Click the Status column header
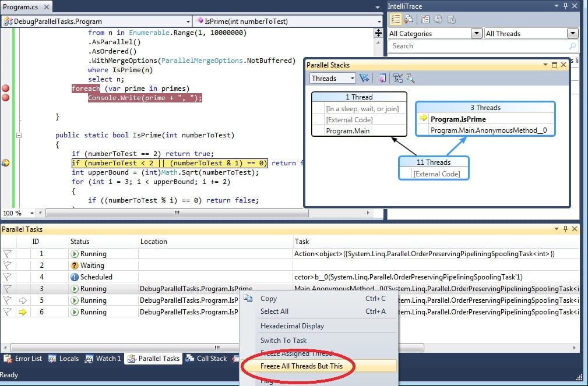 click(80, 242)
